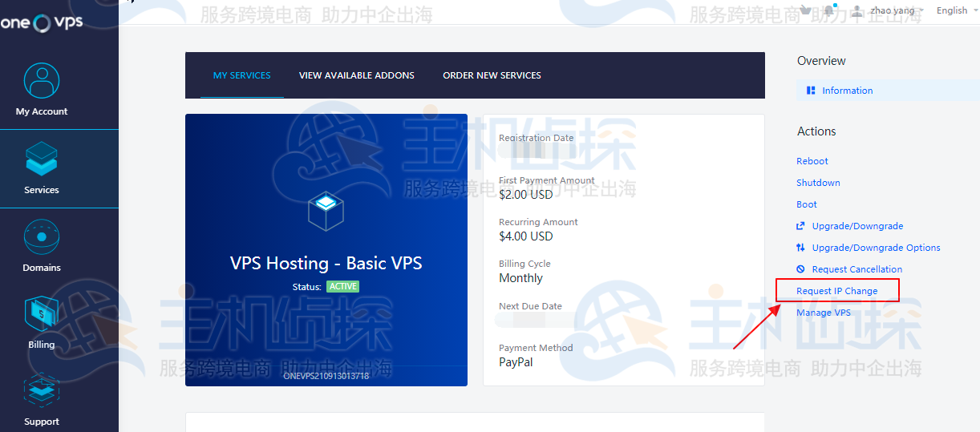Click the Reboot action
This screenshot has width=980, height=432.
pos(812,161)
